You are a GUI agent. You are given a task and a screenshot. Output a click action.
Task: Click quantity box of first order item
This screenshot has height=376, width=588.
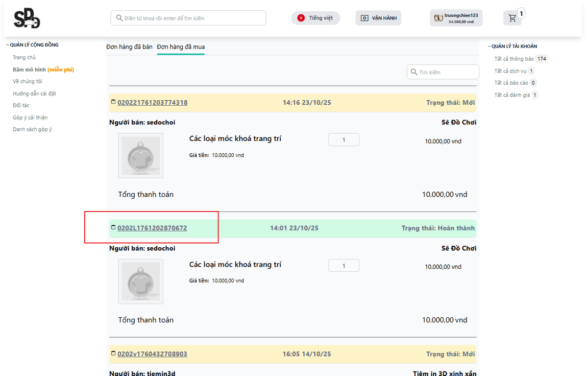pyautogui.click(x=343, y=140)
